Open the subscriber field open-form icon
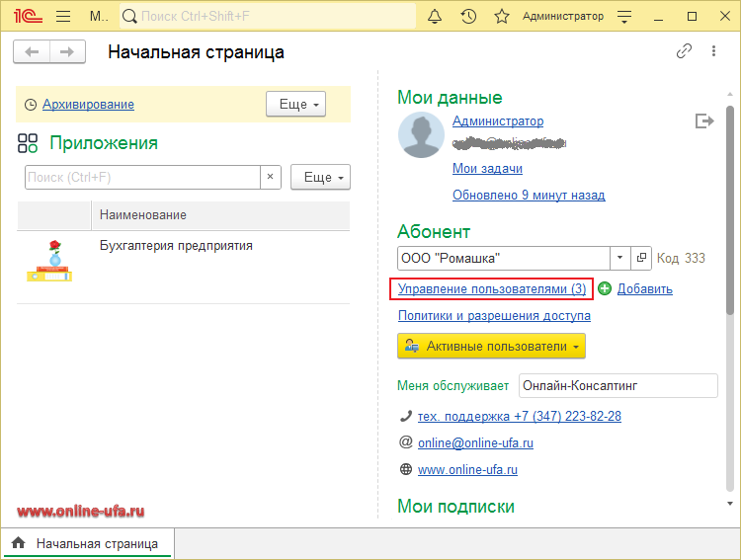This screenshot has height=560, width=741. (641, 258)
